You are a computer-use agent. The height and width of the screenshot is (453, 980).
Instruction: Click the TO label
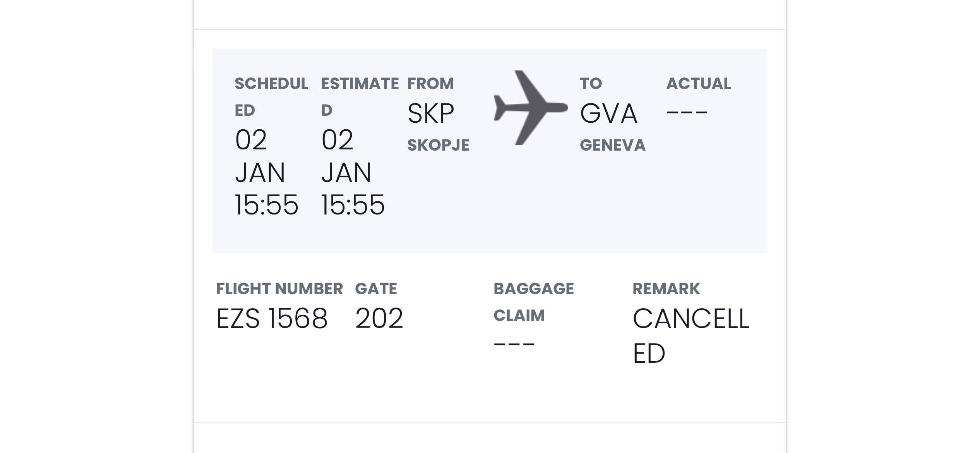click(591, 84)
